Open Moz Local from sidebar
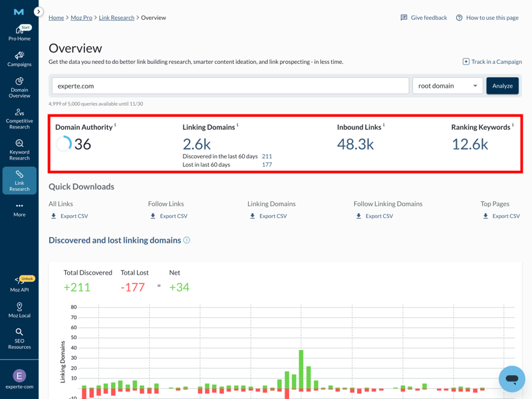 pos(19,310)
